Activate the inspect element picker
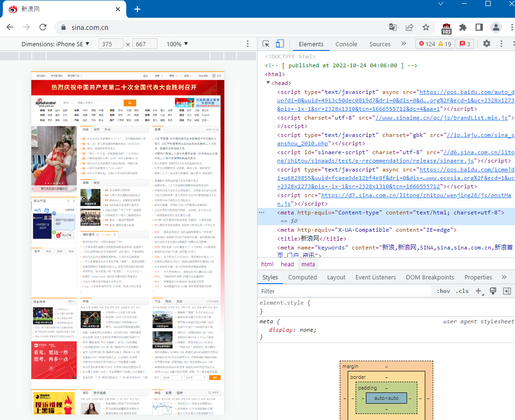The width and height of the screenshot is (515, 420). (266, 43)
